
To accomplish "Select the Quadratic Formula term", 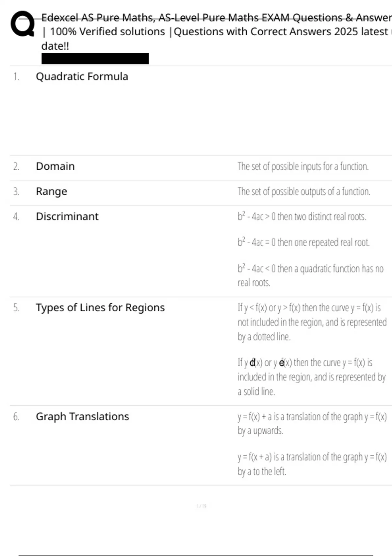I will coord(82,77).
